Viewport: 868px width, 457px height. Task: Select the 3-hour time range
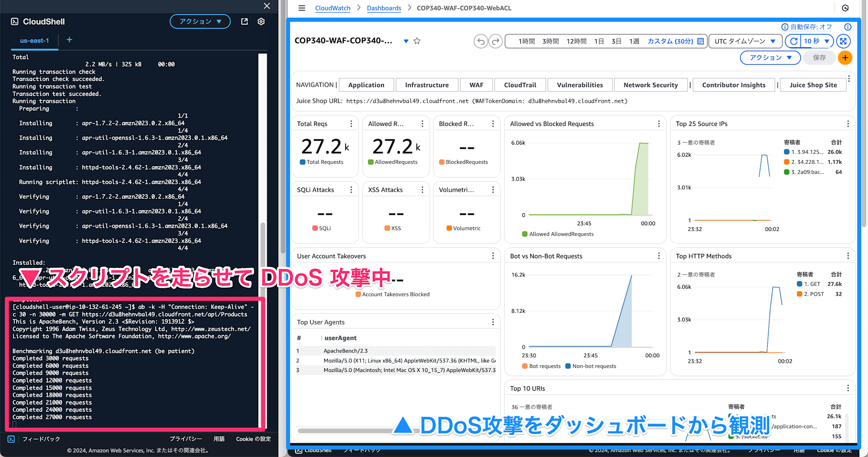tap(550, 41)
